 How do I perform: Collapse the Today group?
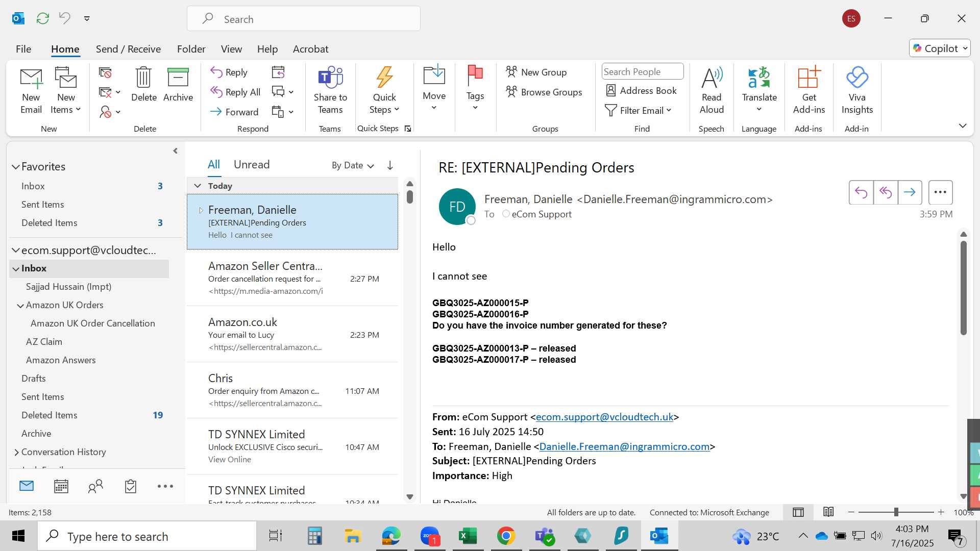(x=198, y=186)
